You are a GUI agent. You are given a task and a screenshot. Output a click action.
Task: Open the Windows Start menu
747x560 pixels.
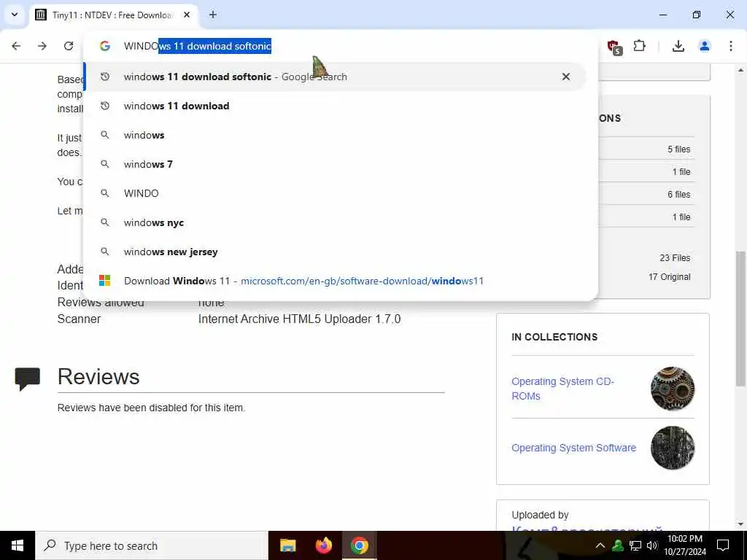coord(18,545)
